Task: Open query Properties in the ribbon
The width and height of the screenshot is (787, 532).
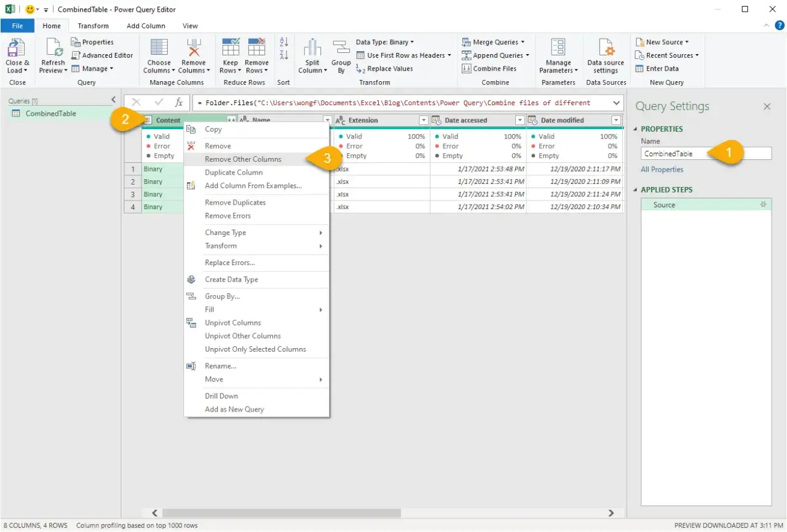Action: pos(92,42)
